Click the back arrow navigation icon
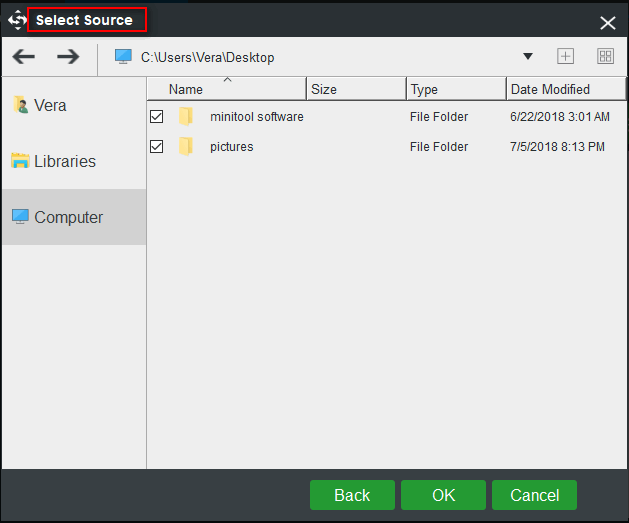This screenshot has width=629, height=523. coord(23,57)
